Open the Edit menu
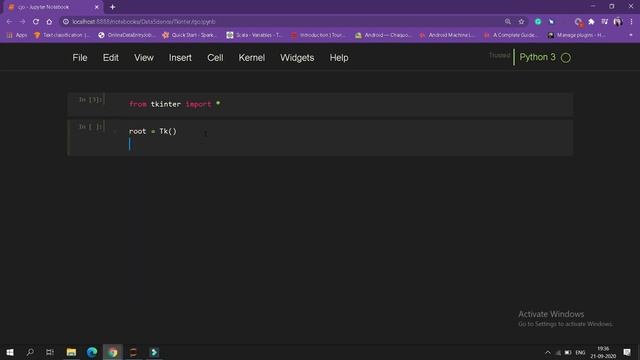The image size is (640, 360). tap(111, 58)
